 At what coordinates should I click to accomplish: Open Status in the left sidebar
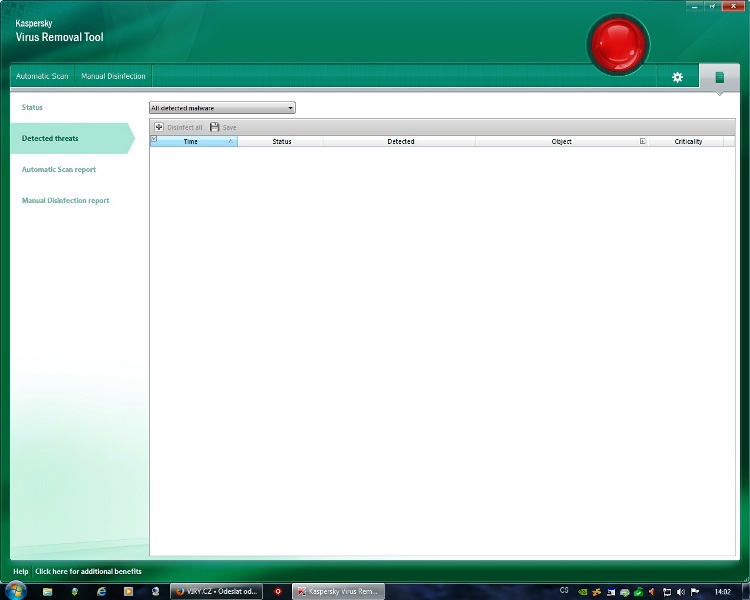[x=32, y=107]
